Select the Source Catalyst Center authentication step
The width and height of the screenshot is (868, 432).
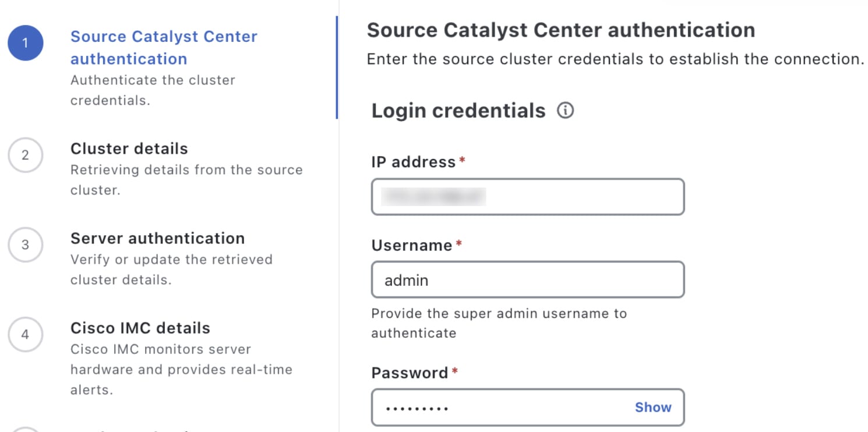point(164,47)
